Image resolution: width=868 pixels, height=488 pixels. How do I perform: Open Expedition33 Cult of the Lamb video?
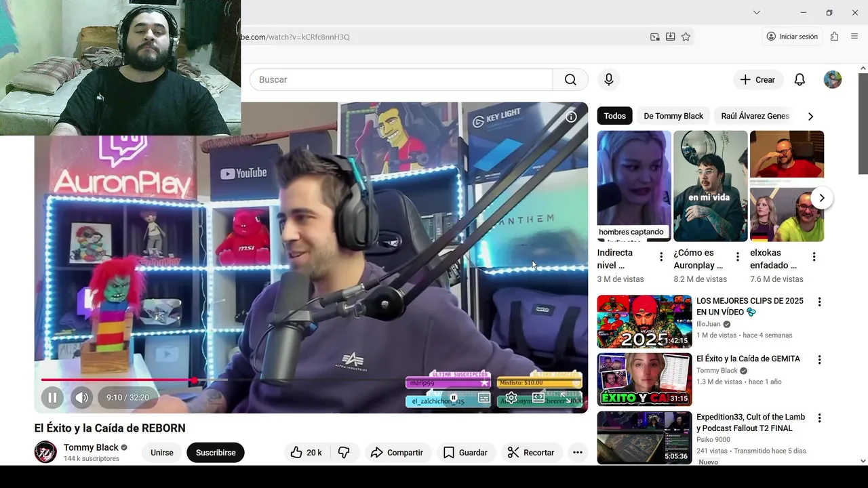click(751, 422)
